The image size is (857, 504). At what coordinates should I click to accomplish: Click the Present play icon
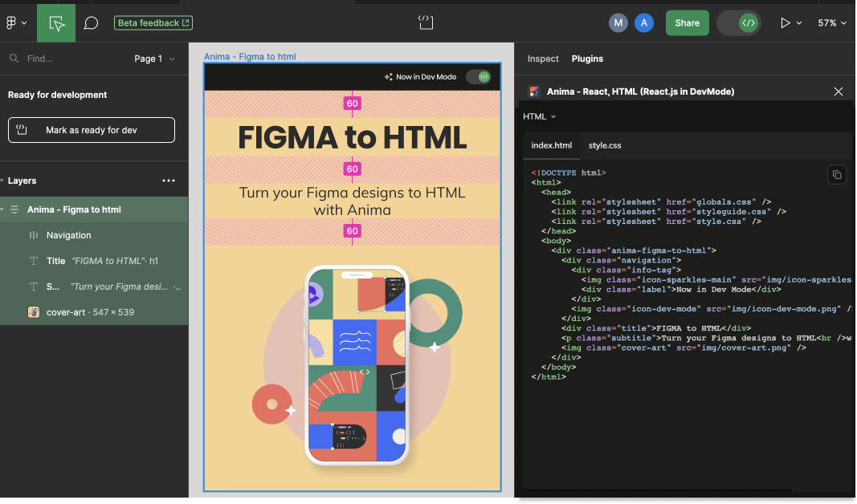[x=785, y=23]
